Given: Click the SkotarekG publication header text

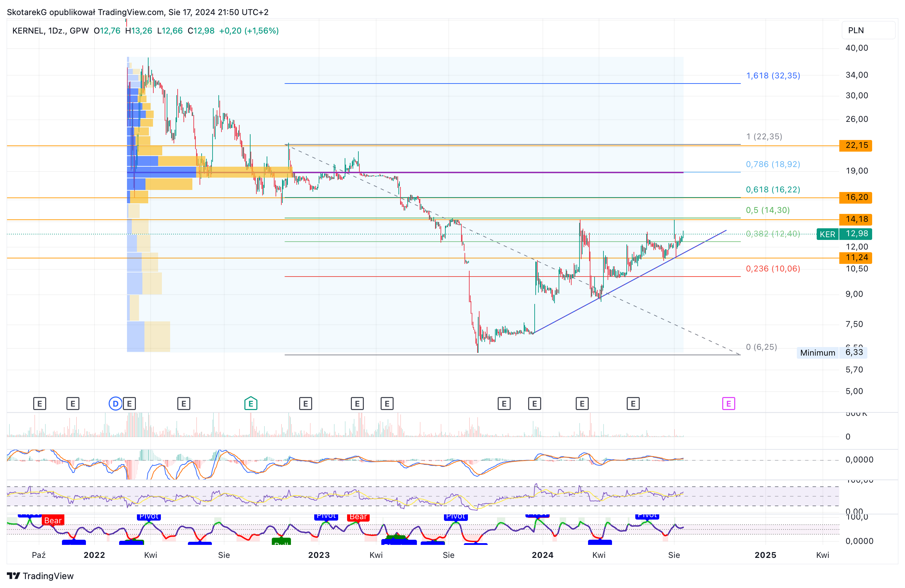Looking at the screenshot, I should [x=138, y=12].
